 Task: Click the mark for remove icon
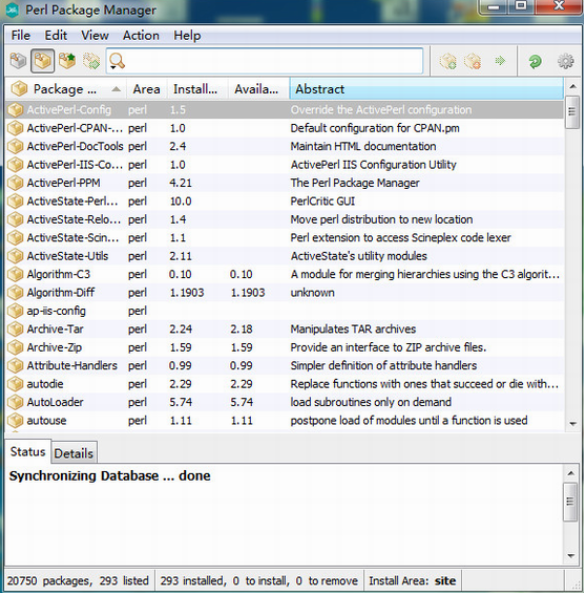click(473, 61)
